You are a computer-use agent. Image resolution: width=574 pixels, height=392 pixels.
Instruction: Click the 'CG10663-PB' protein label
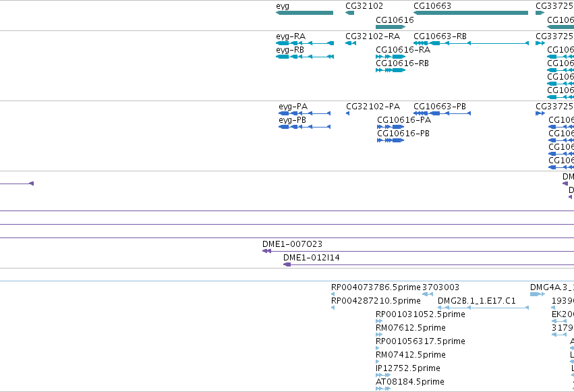(440, 107)
